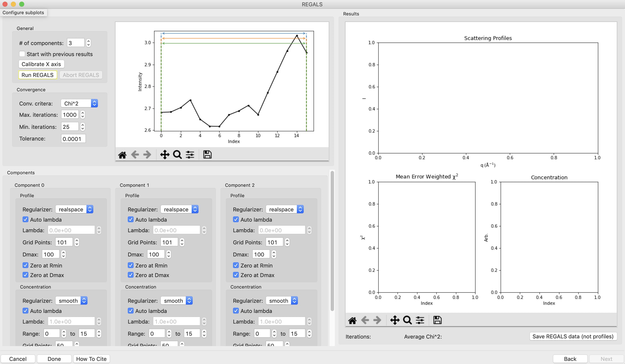Open Component 1 profile Regularizer dropdown
The width and height of the screenshot is (625, 364).
point(180,210)
